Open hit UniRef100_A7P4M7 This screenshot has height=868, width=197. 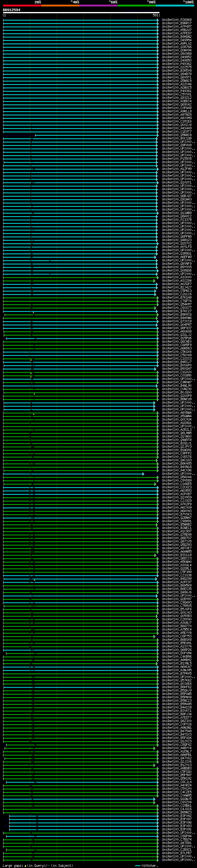[x=177, y=26]
